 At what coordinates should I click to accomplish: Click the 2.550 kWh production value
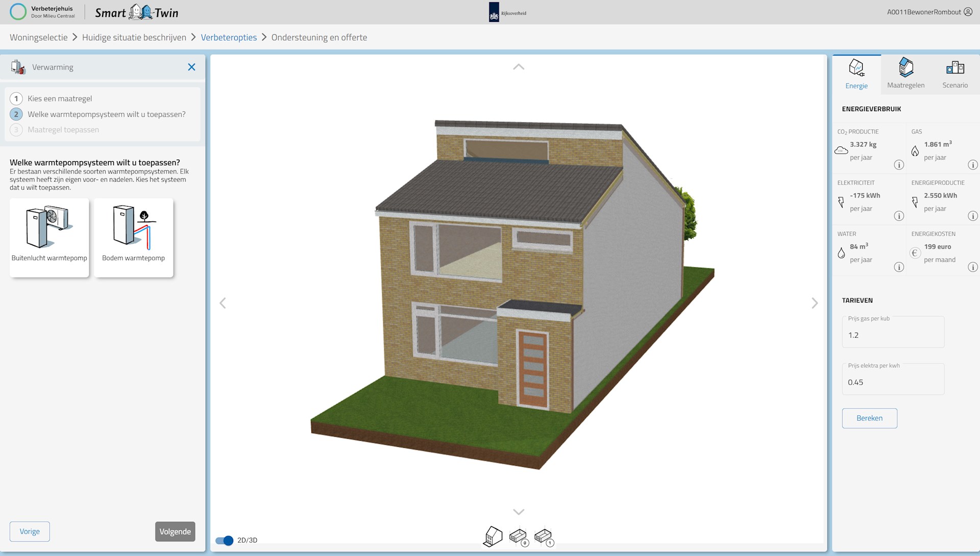point(941,196)
